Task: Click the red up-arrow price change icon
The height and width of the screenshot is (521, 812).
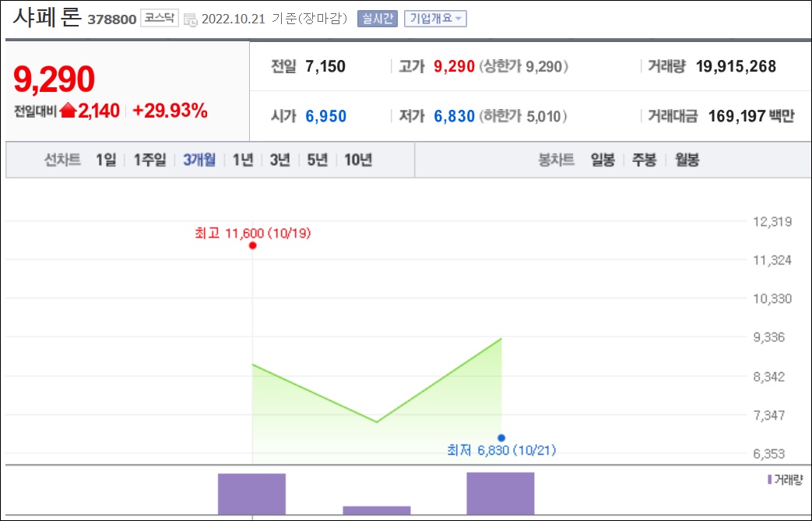Action: pos(68,111)
